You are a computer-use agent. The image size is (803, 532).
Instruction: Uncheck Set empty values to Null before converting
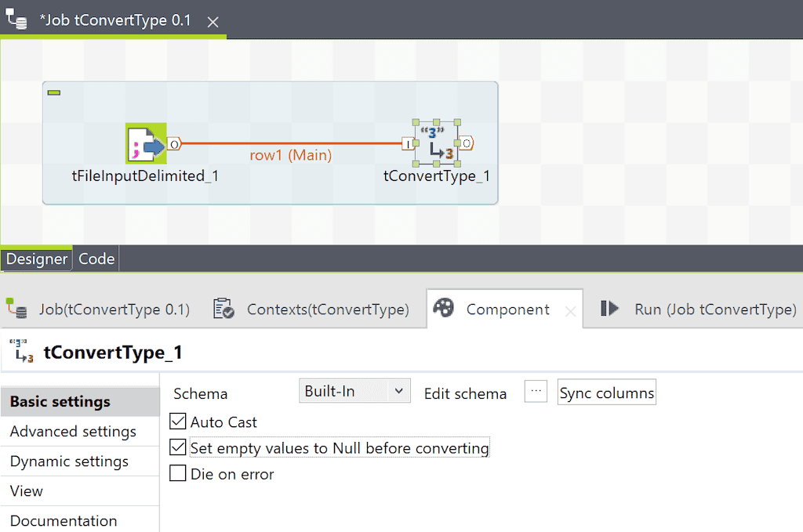pos(179,447)
